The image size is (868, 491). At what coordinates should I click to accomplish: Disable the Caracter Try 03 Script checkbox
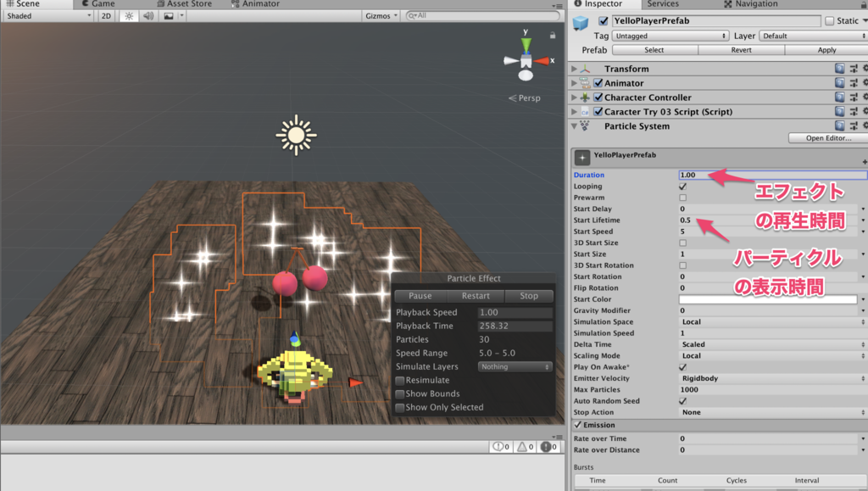point(598,112)
